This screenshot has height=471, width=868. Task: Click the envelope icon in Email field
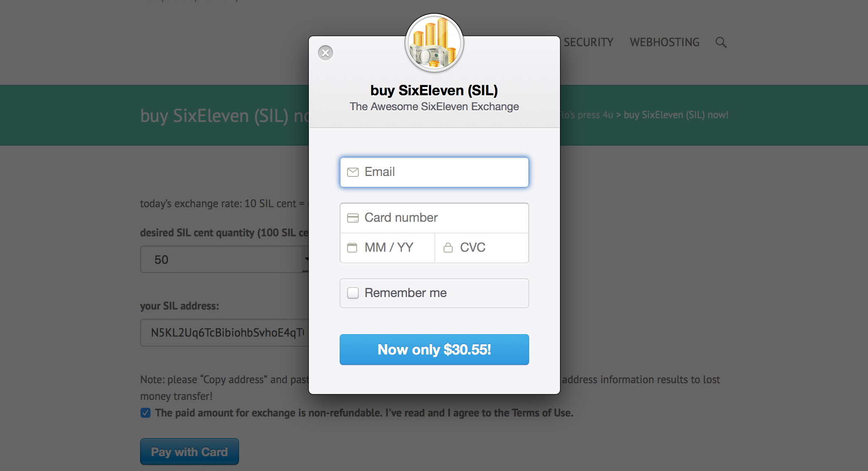click(353, 172)
